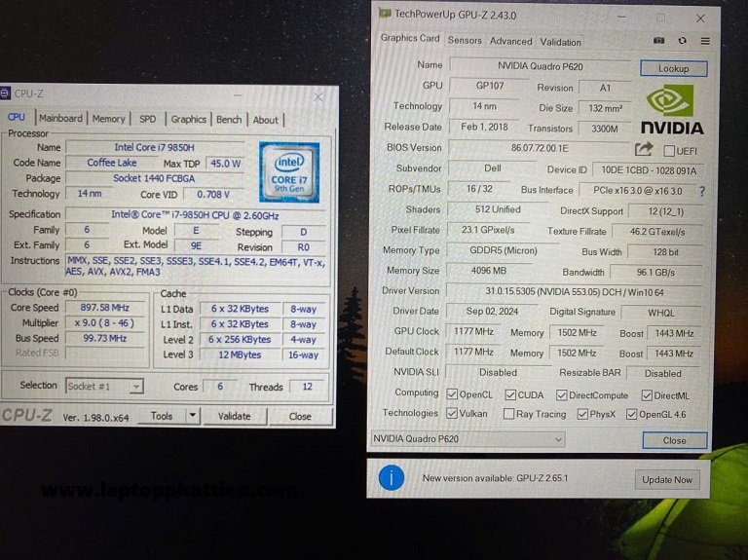Click the GPU-Z refresh icon
The image size is (748, 560).
click(x=682, y=41)
